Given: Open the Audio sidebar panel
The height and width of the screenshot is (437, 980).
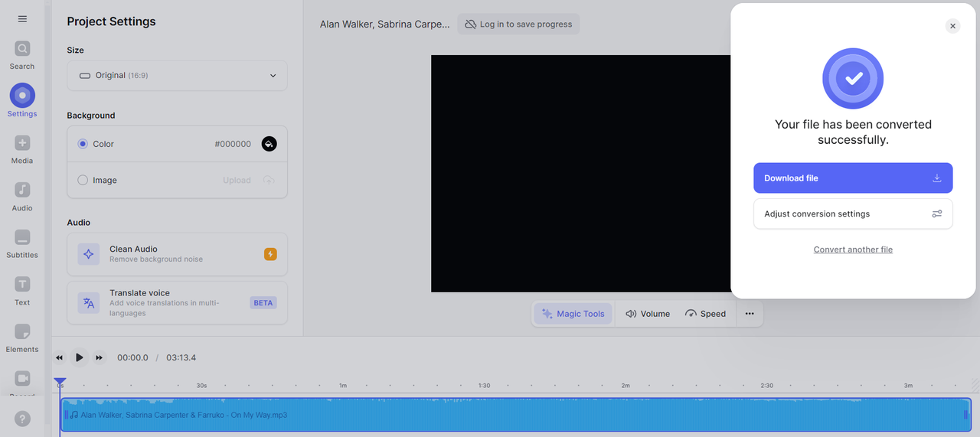Looking at the screenshot, I should click(22, 197).
